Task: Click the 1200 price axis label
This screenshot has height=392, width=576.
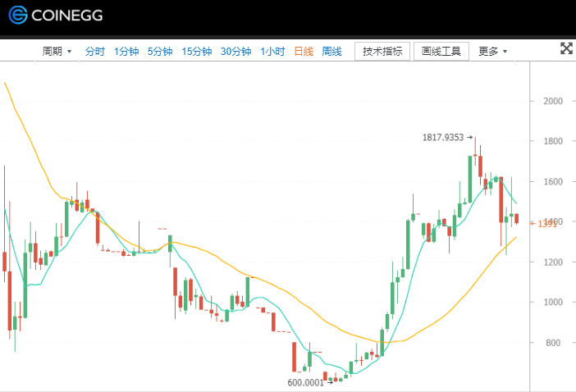Action: pos(553,262)
